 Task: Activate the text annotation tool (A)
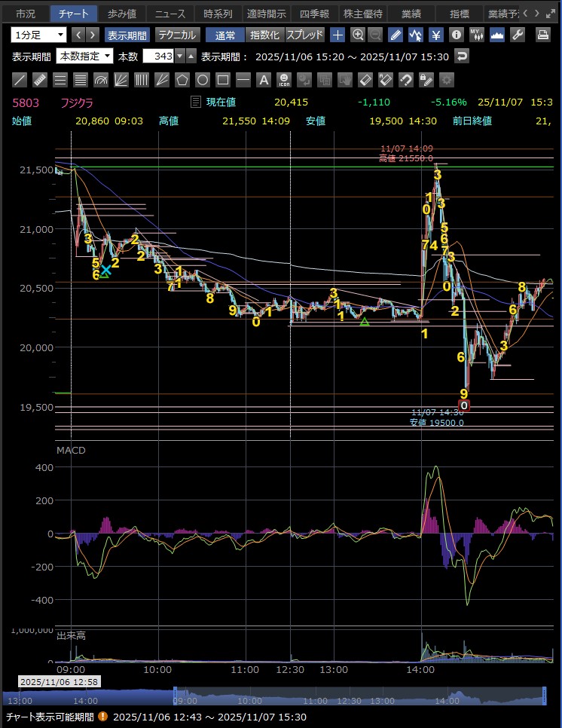coord(263,80)
